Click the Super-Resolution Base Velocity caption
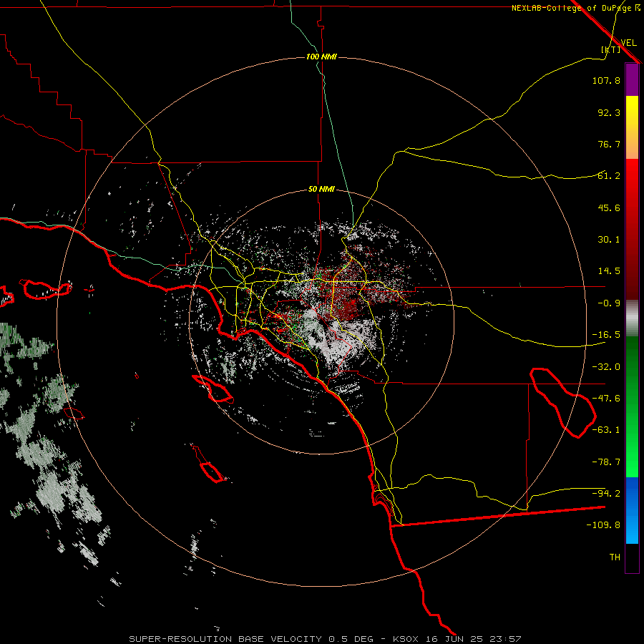The height and width of the screenshot is (644, 644). pos(325,639)
